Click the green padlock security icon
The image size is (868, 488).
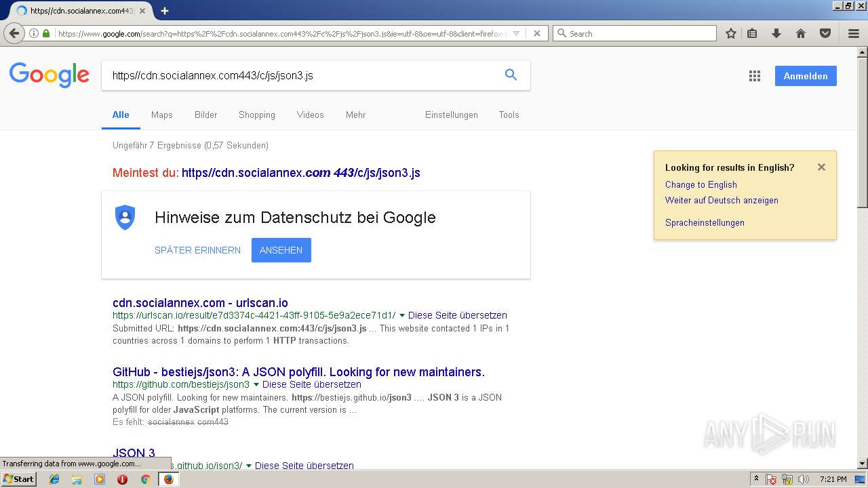[x=46, y=33]
